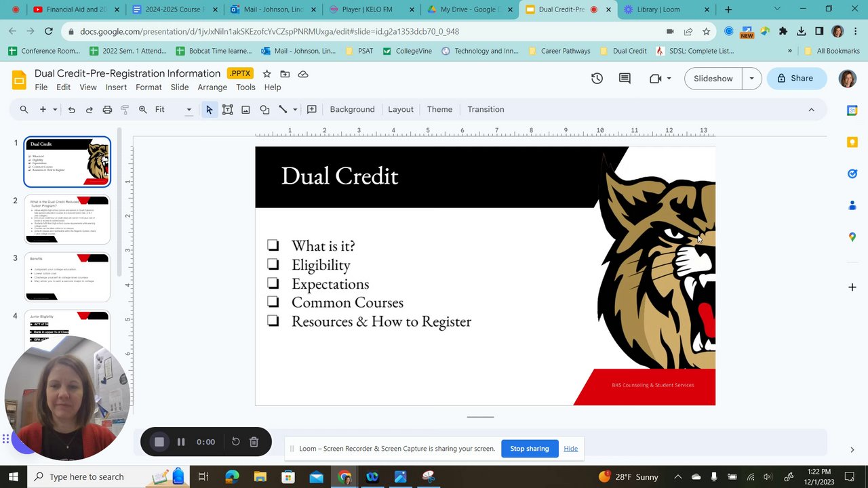The height and width of the screenshot is (488, 868).
Task: Select slide 3 Benefits thumbnail
Action: point(67,277)
